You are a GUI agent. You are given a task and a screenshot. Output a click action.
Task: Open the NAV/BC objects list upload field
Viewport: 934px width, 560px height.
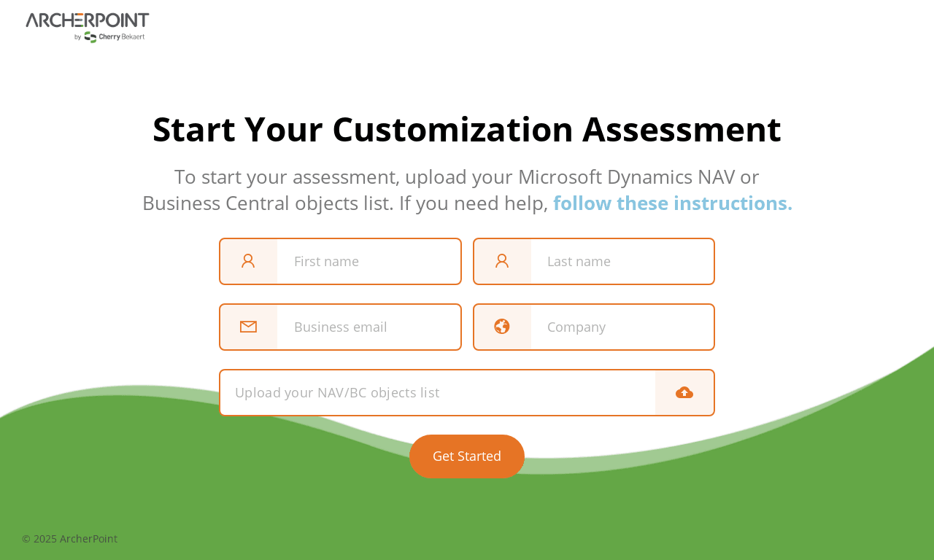coord(467,392)
